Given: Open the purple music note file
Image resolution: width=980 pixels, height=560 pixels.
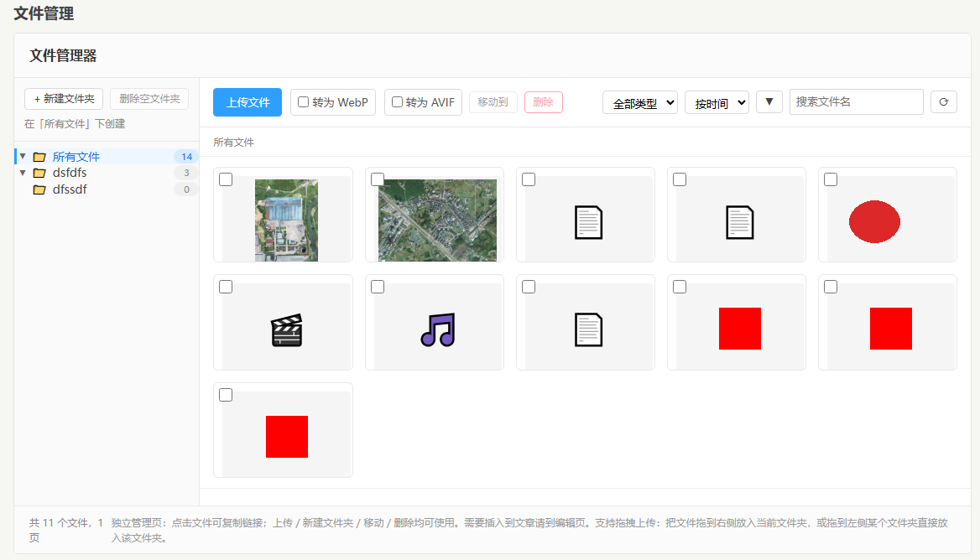Looking at the screenshot, I should click(x=438, y=329).
